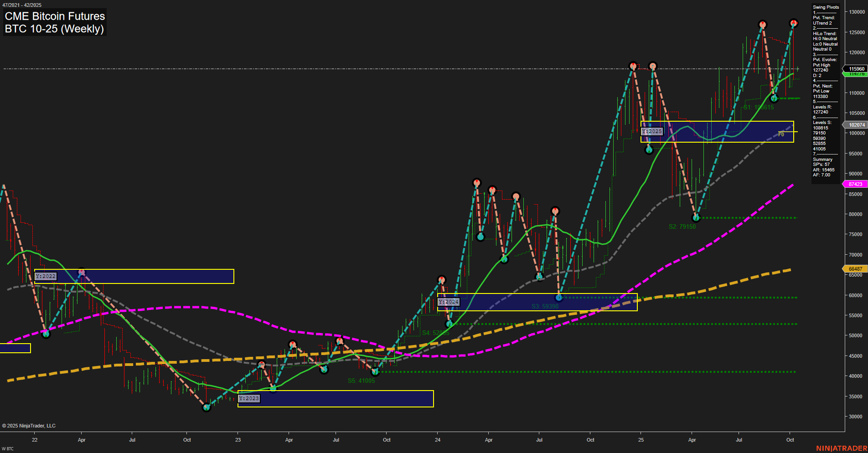Select the S5: 41005 support label
868x453 pixels.
pos(362,380)
